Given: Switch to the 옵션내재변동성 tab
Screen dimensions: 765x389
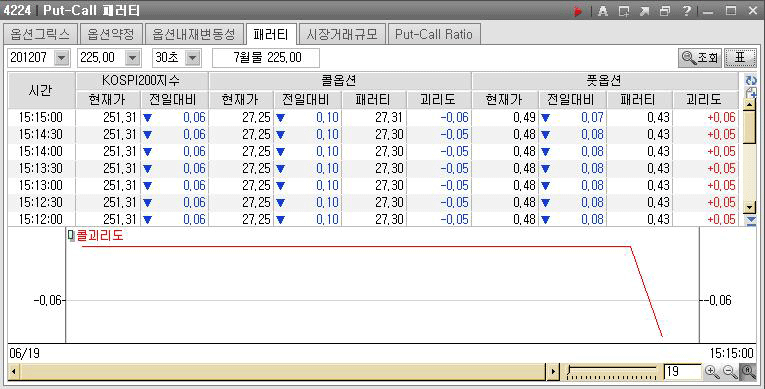Looking at the screenshot, I should point(194,34).
